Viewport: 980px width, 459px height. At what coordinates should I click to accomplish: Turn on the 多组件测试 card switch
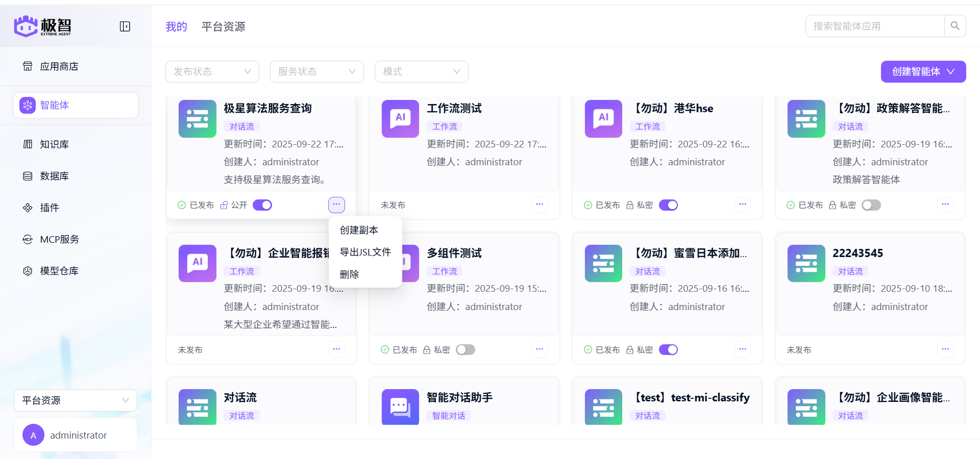tap(465, 349)
